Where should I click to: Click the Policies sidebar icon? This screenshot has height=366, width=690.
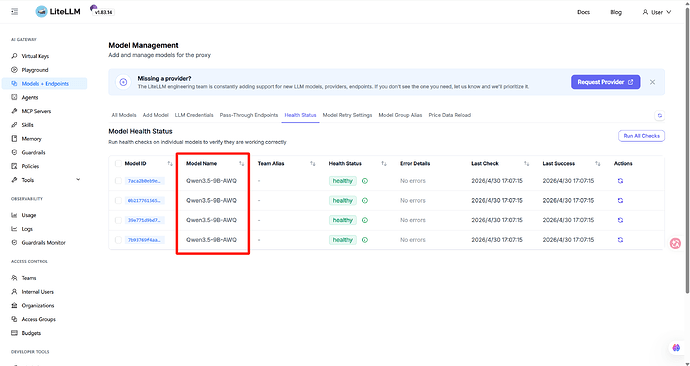[x=14, y=166]
